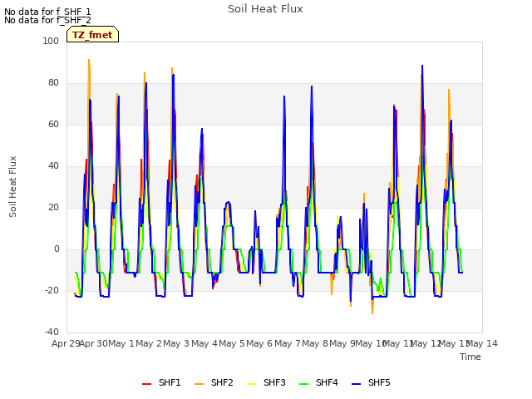Viewport: 532px width, 399px height.
Task: Click the vertical 'Soil Heat Flux' axis label
Action: click(12, 186)
